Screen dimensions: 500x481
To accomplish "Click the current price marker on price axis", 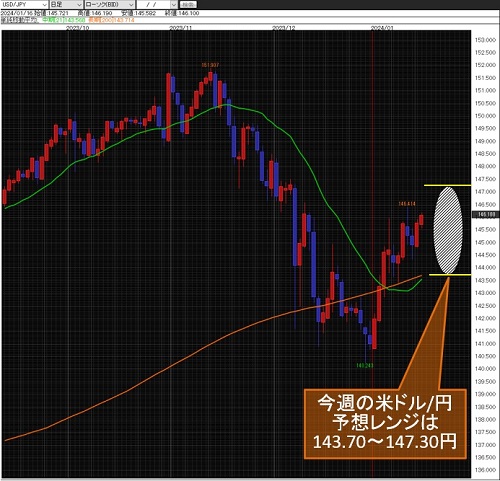I will click(485, 215).
